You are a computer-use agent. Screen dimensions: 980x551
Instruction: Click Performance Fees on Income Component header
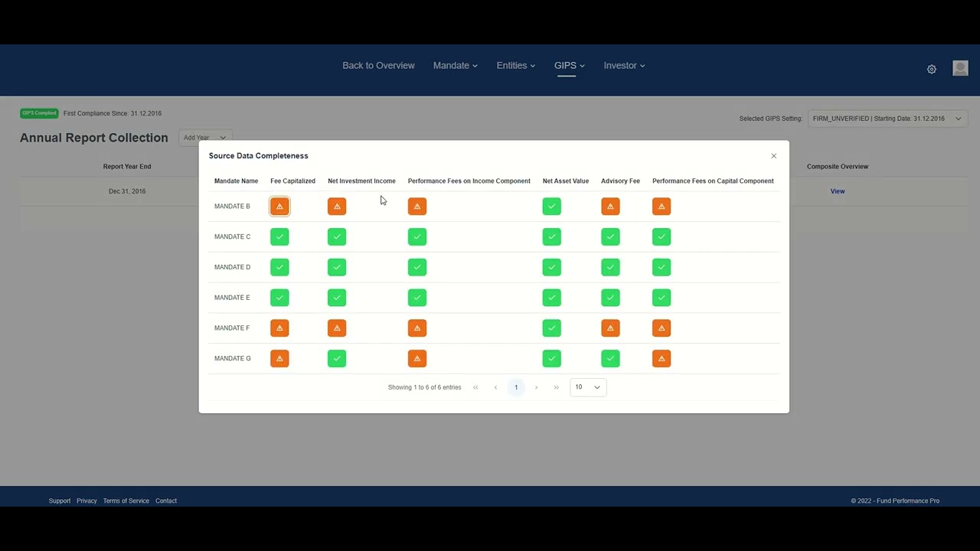(x=469, y=181)
